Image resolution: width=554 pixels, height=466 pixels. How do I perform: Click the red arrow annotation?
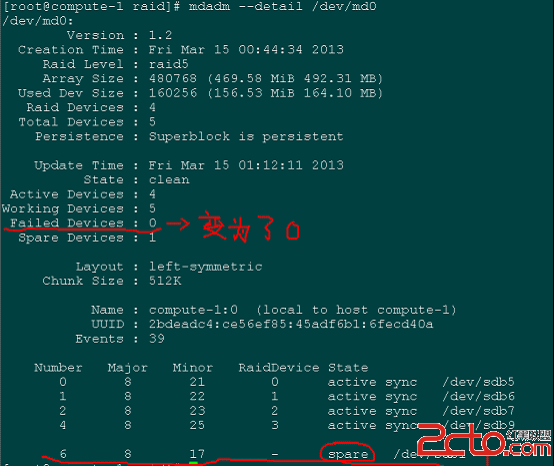(178, 224)
